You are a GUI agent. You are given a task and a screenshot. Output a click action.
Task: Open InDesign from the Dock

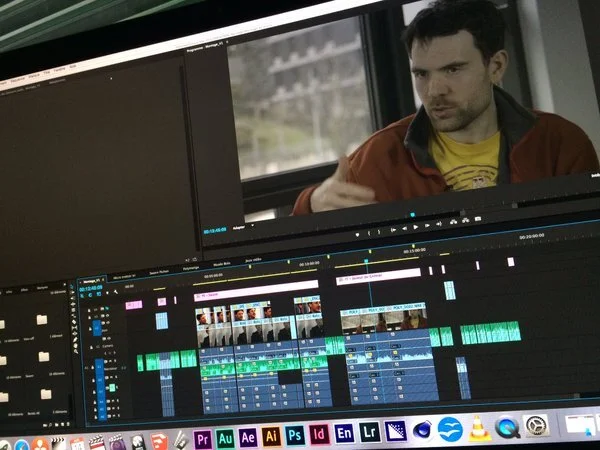[x=320, y=434]
